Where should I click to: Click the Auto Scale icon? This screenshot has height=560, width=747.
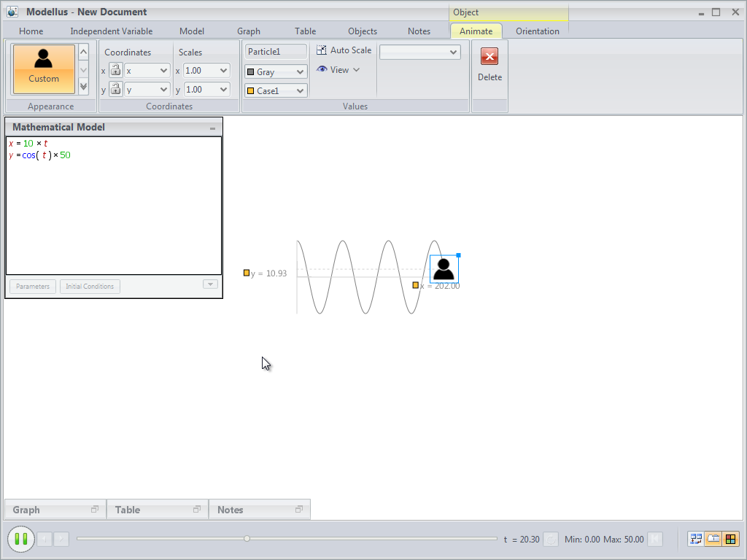pos(322,50)
